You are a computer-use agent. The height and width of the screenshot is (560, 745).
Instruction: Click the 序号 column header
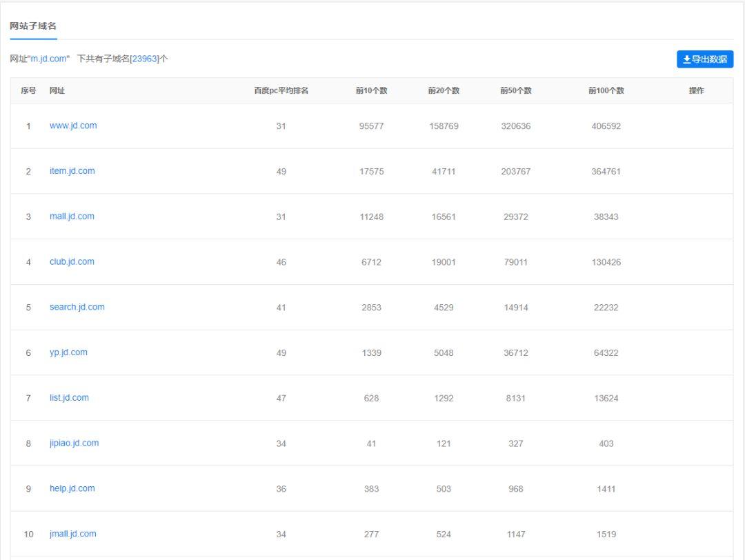(x=28, y=90)
